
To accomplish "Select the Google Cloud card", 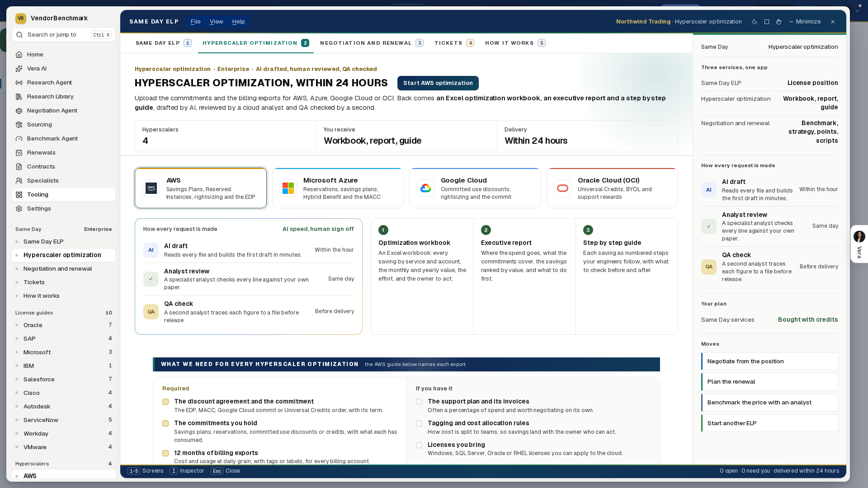I will point(475,188).
